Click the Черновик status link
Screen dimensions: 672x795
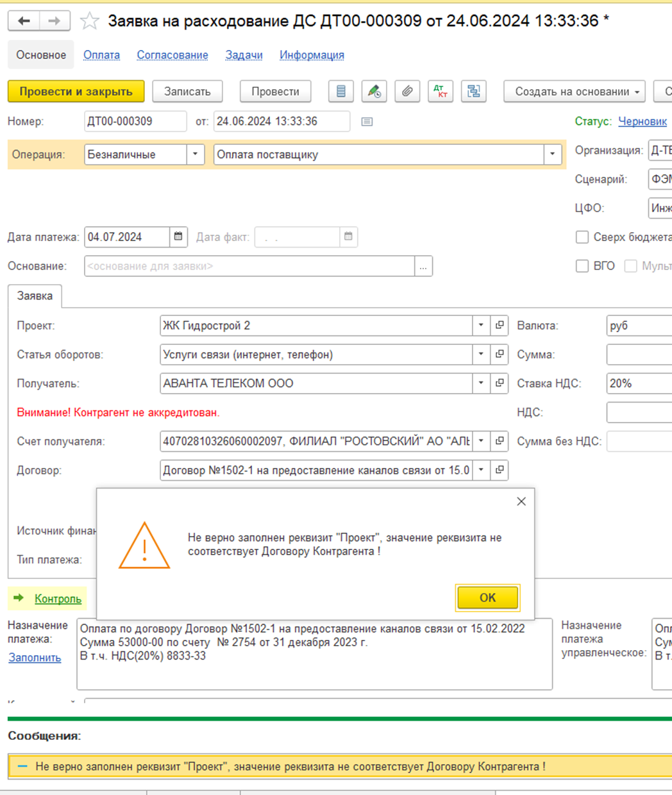pos(643,121)
